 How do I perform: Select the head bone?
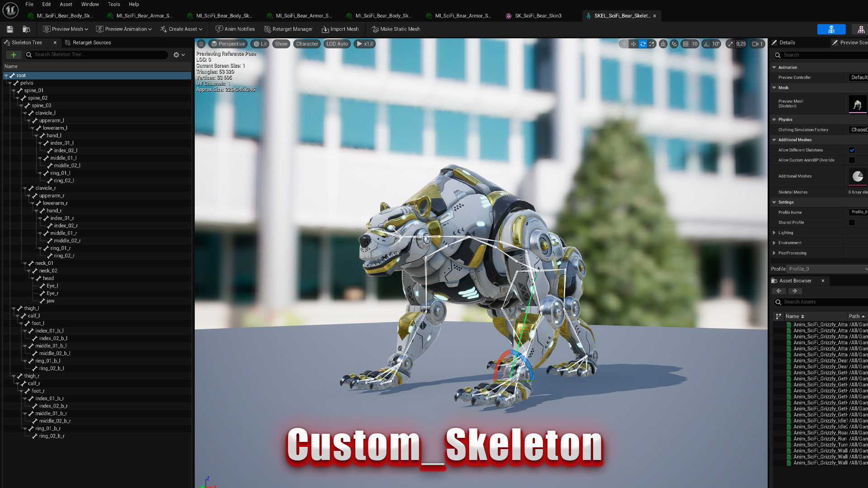(48, 278)
